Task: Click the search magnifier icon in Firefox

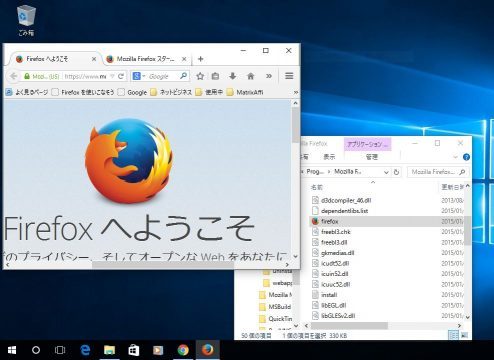Action: [x=183, y=76]
